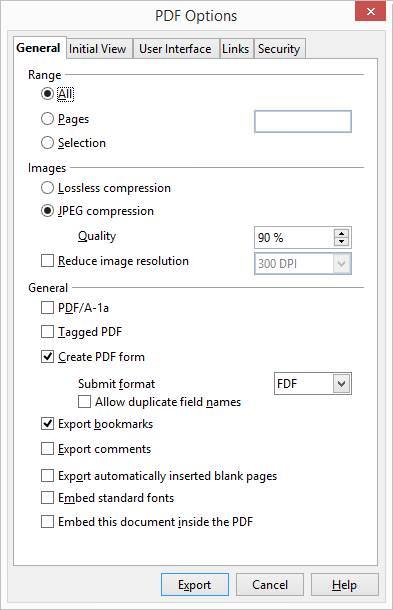Close the PDF Options dialog
This screenshot has height=610, width=393.
click(x=370, y=11)
